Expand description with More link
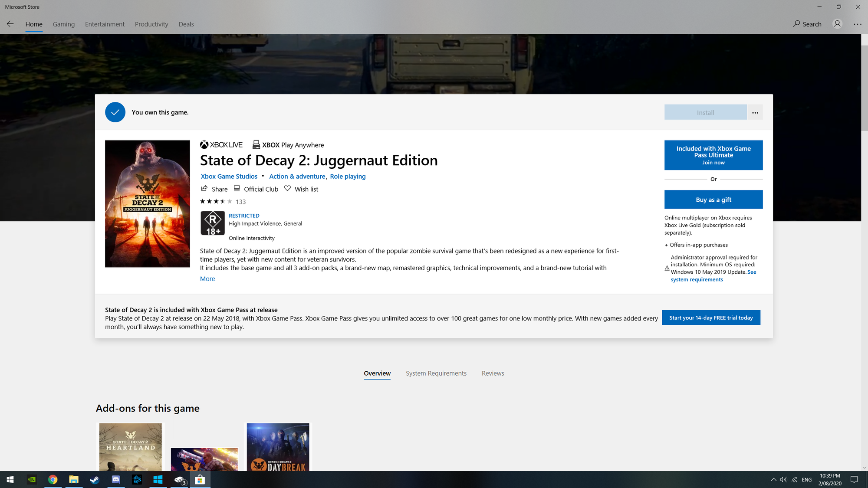 (207, 278)
